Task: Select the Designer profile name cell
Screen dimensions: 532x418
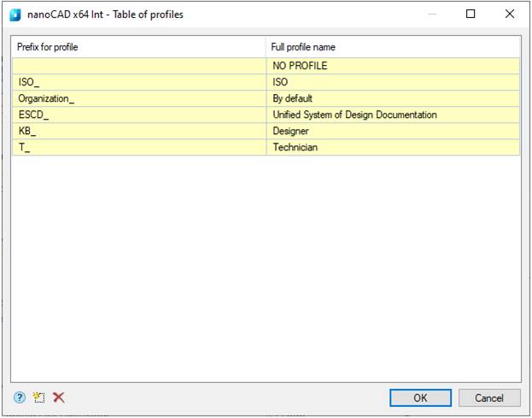Action: [x=393, y=131]
